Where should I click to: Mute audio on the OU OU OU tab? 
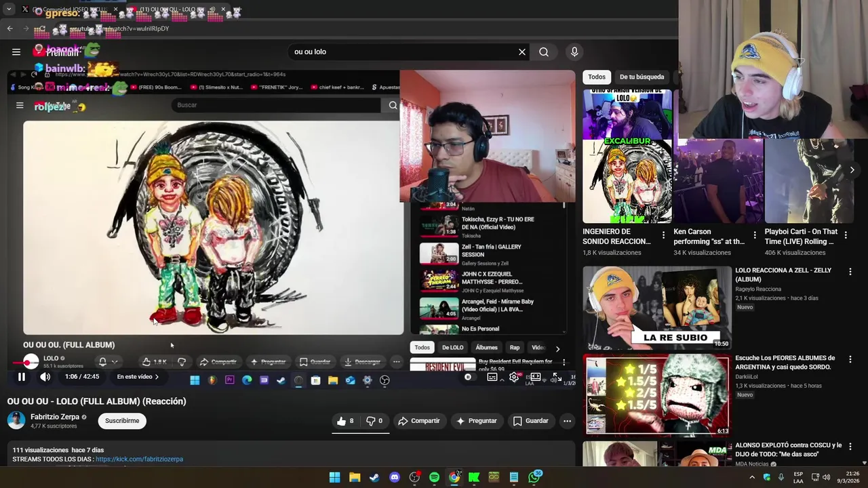pos(212,9)
